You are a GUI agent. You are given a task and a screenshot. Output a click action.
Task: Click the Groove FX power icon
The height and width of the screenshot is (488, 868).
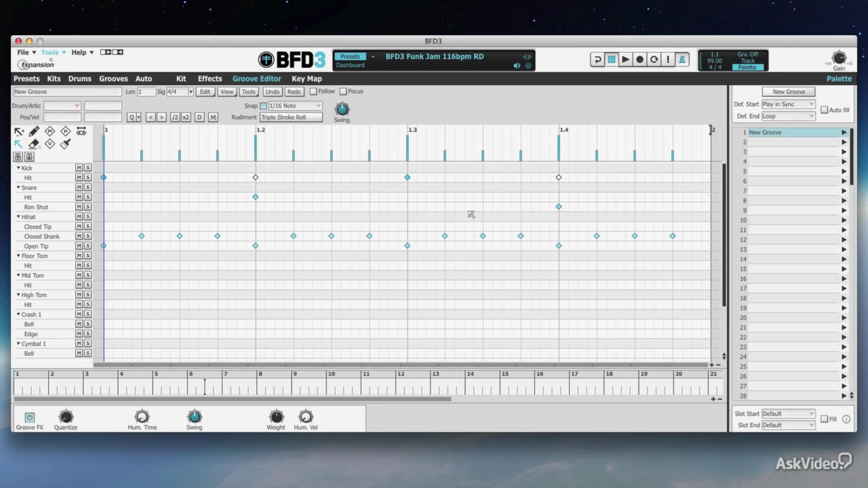pos(29,417)
